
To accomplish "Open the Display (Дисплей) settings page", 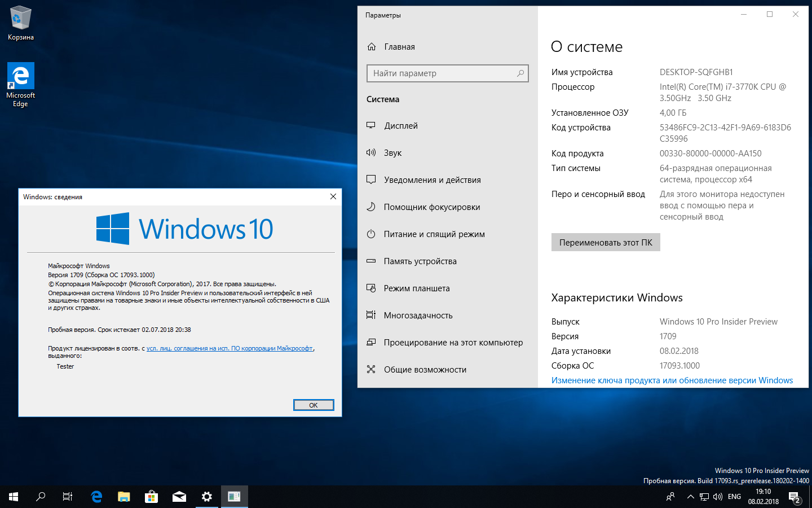I will [401, 126].
